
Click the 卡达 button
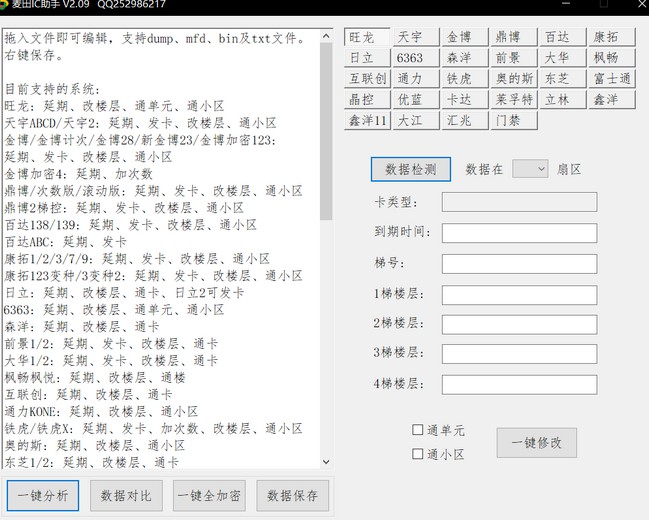pyautogui.click(x=465, y=99)
